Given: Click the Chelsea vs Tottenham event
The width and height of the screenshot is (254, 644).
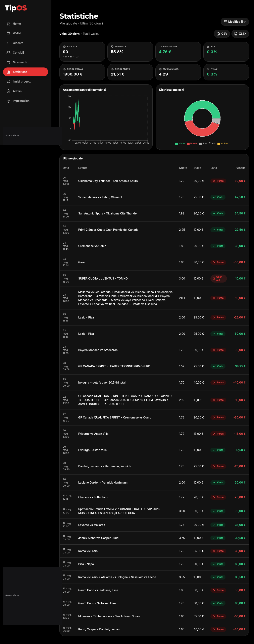Looking at the screenshot, I should click(93, 497).
